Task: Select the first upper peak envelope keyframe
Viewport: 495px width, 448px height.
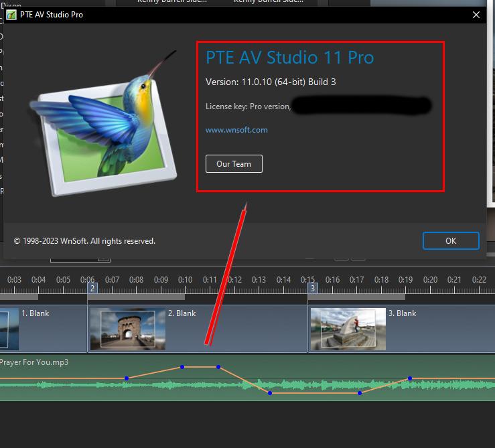Action: (182, 367)
